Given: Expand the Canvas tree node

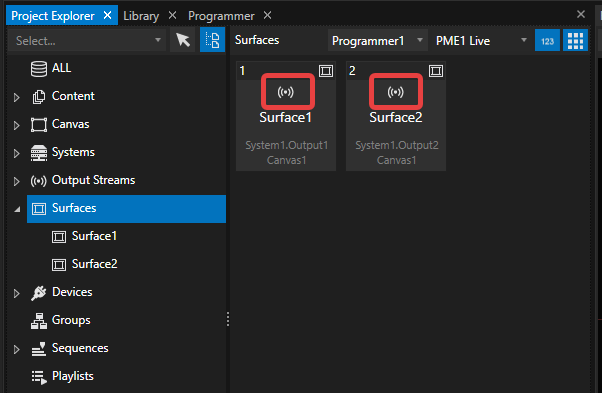Looking at the screenshot, I should (17, 125).
